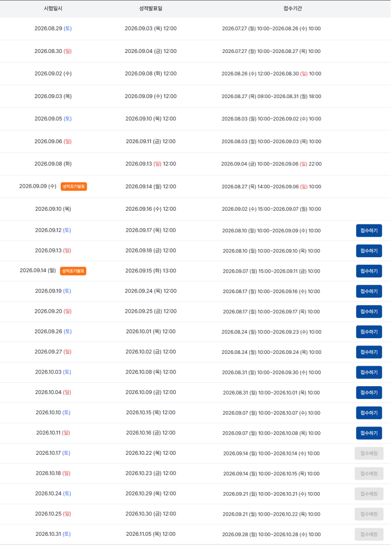Select exam date 2026.09.05 (토)

point(53,119)
